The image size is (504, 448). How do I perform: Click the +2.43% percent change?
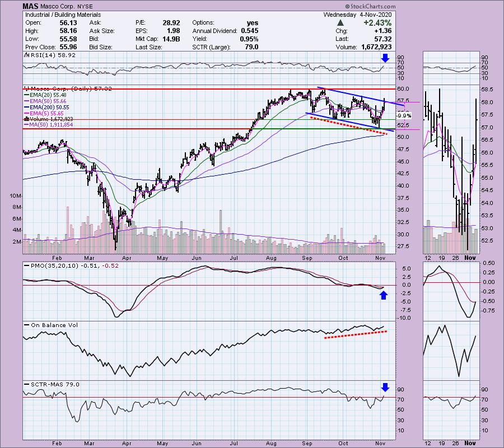tap(377, 23)
